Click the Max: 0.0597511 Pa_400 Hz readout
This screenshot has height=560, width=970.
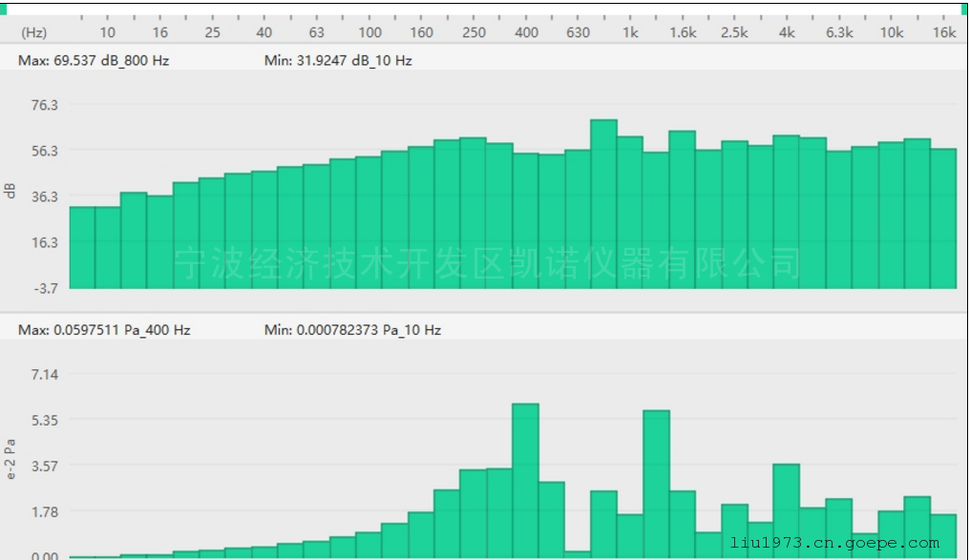pos(104,330)
